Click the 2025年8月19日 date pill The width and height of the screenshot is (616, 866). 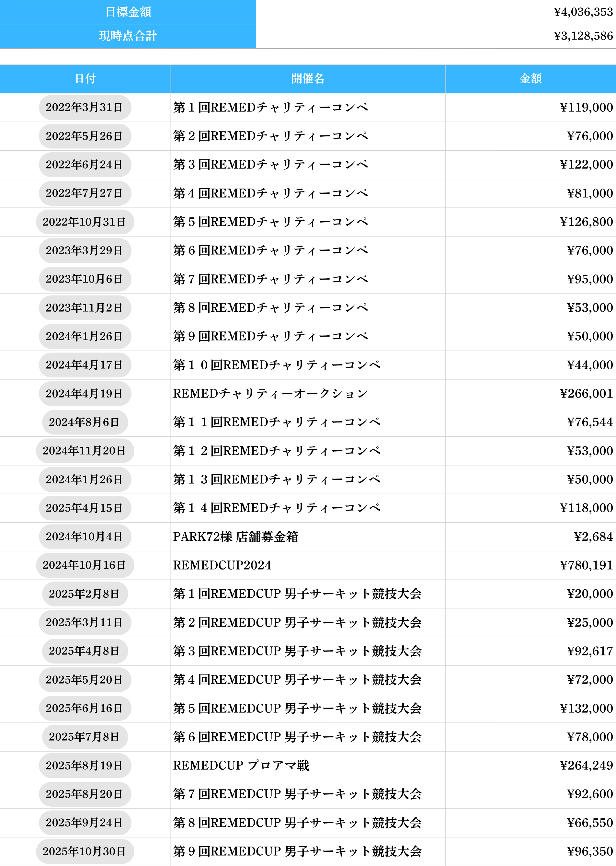tap(85, 766)
